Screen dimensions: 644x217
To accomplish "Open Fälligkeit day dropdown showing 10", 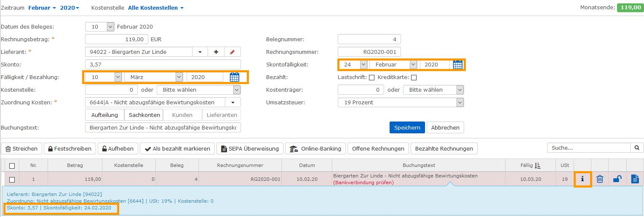I will 104,77.
